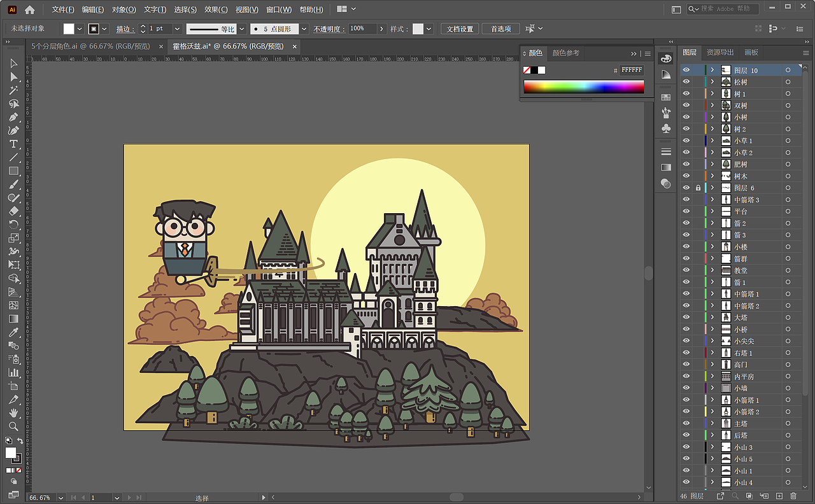Select the Magic Wand tool
This screenshot has width=815, height=504.
13,90
